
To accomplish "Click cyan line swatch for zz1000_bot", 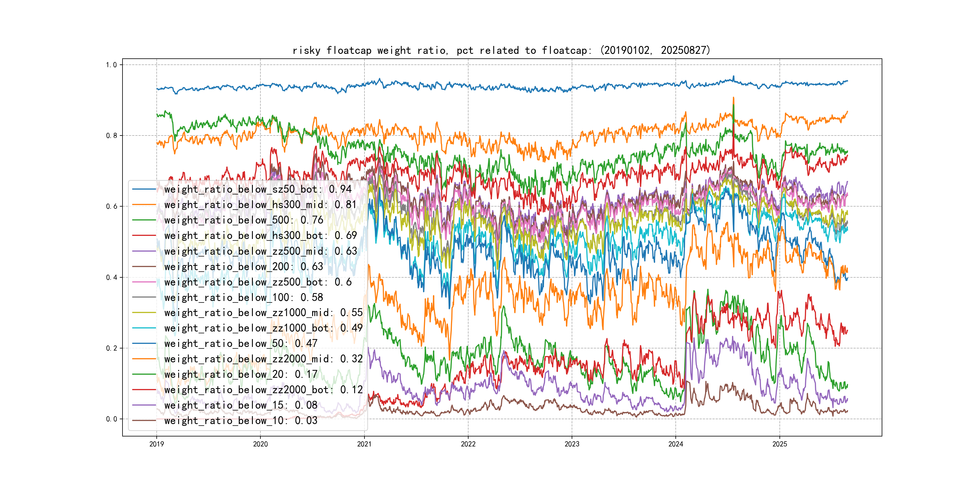I will [x=144, y=328].
